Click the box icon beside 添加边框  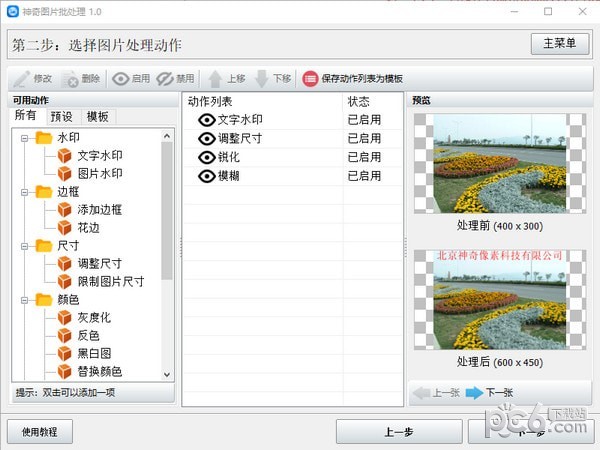pyautogui.click(x=64, y=209)
